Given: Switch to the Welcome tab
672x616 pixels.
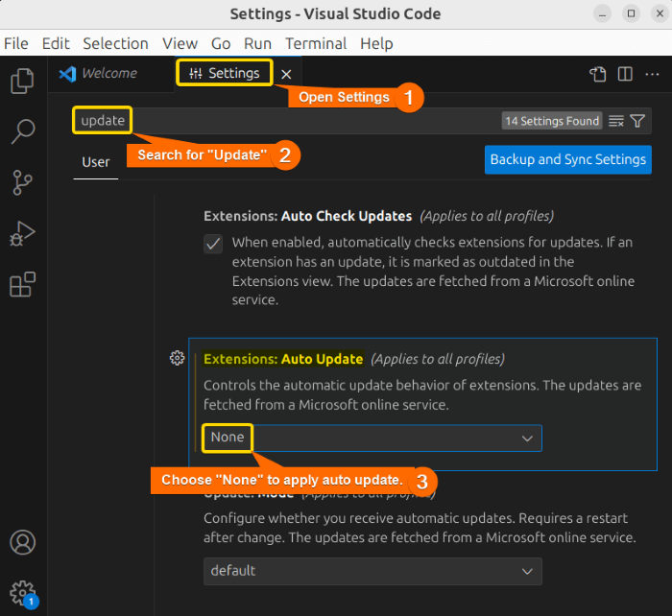Looking at the screenshot, I should (109, 73).
